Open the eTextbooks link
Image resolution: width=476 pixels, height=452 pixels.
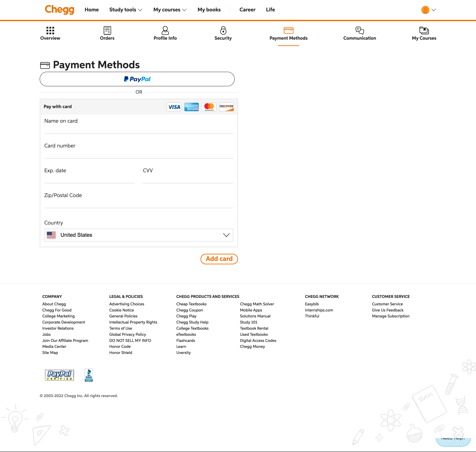(x=186, y=334)
